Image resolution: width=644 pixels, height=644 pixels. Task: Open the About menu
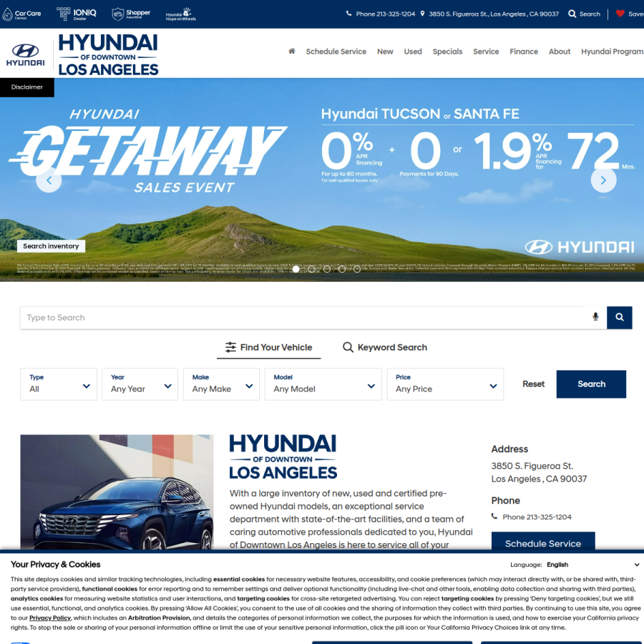(x=560, y=52)
